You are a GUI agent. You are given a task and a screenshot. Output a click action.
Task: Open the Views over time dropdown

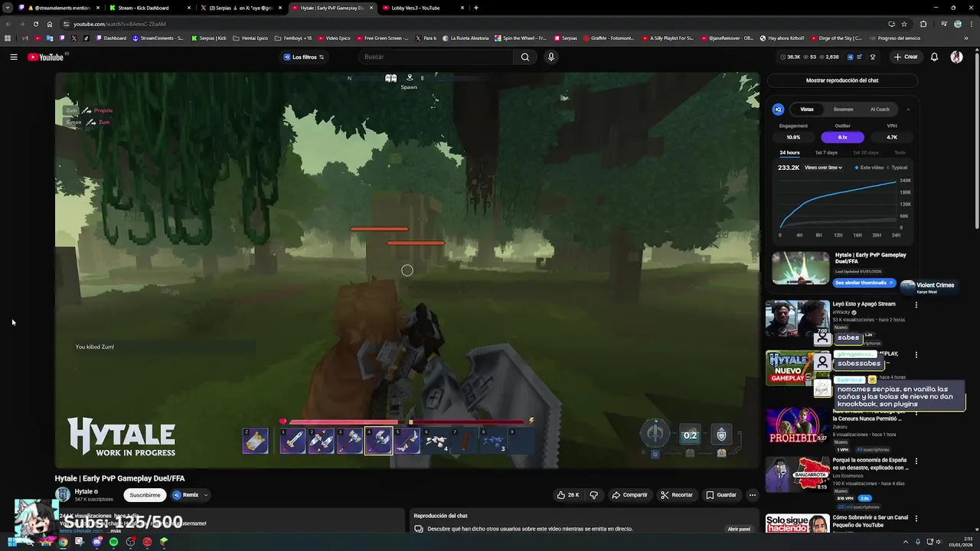pos(823,168)
